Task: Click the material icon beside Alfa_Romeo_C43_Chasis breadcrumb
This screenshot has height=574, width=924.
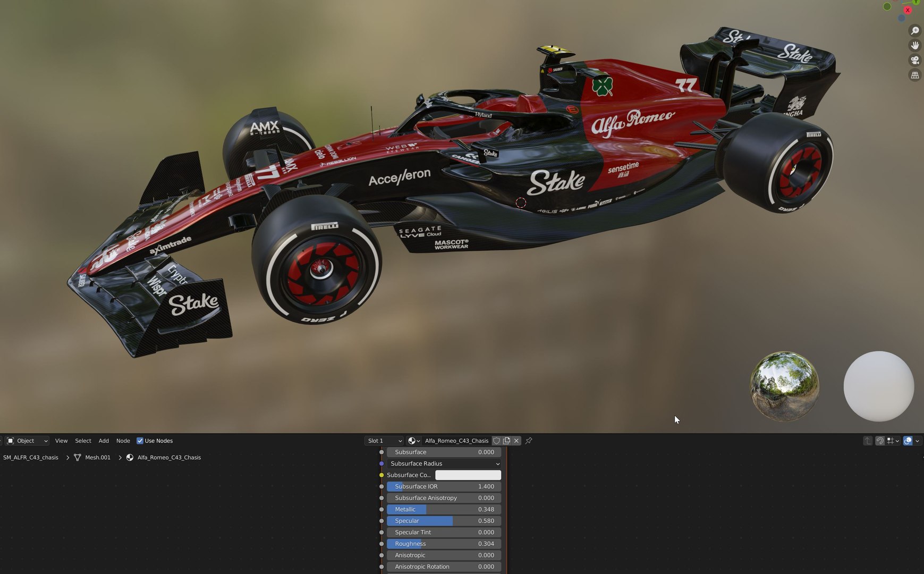Action: [x=130, y=457]
